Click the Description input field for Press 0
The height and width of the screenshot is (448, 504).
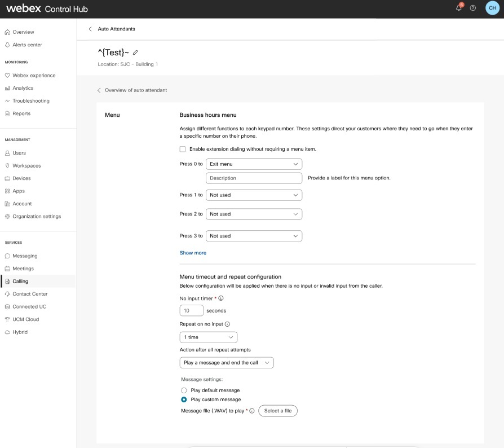click(x=254, y=178)
